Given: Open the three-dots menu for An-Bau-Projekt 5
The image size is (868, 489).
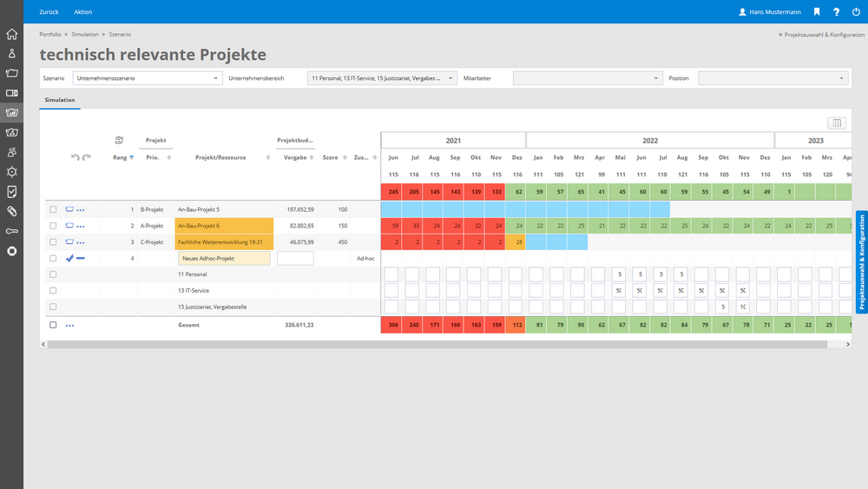Looking at the screenshot, I should 81,210.
